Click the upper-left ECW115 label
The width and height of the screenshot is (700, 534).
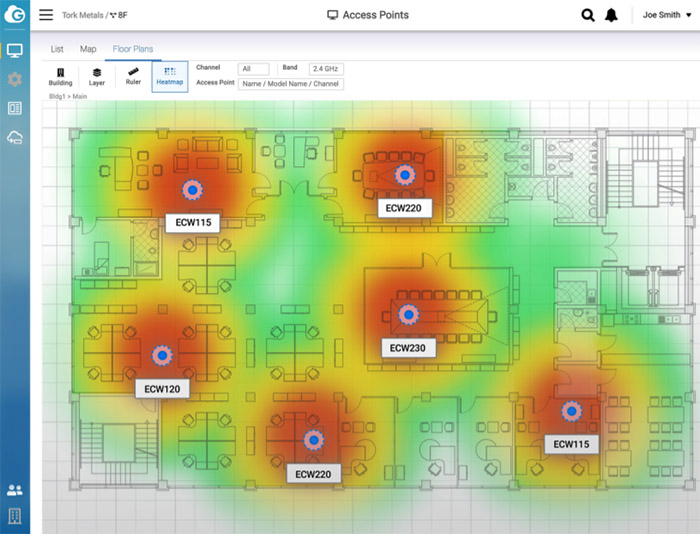click(x=193, y=223)
